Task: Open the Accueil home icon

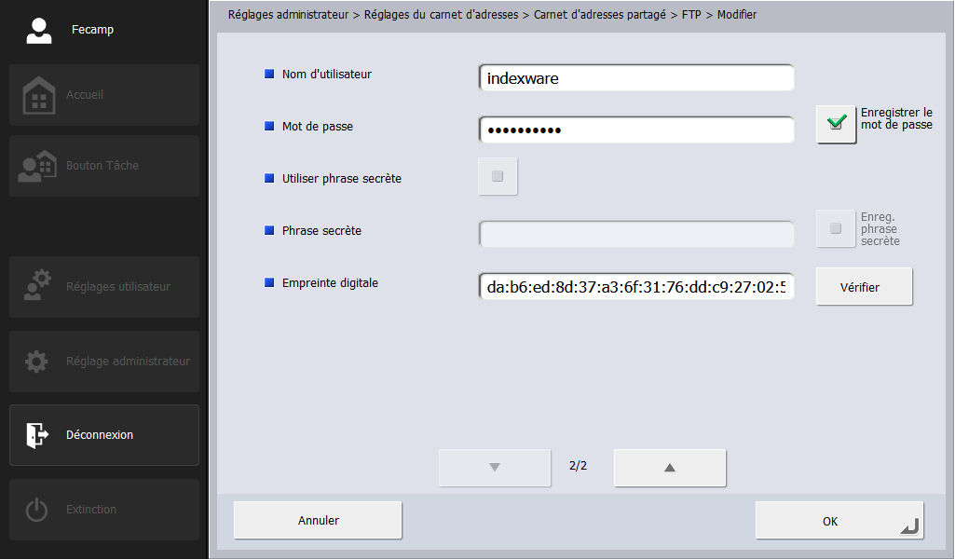Action: coord(38,95)
